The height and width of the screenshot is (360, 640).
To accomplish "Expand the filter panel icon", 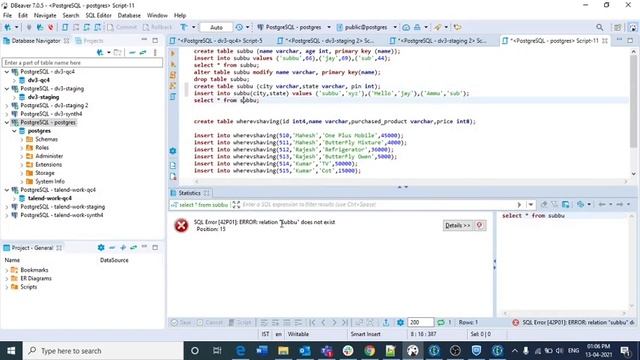I will coord(236,204).
